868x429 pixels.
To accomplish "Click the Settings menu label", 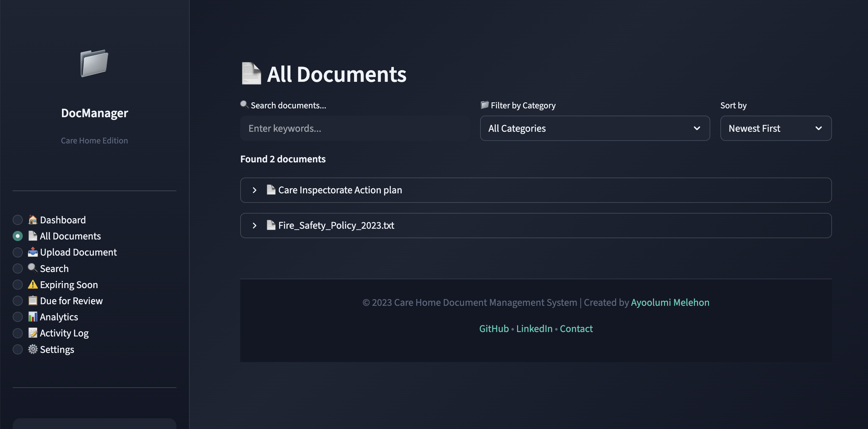I will (x=57, y=349).
